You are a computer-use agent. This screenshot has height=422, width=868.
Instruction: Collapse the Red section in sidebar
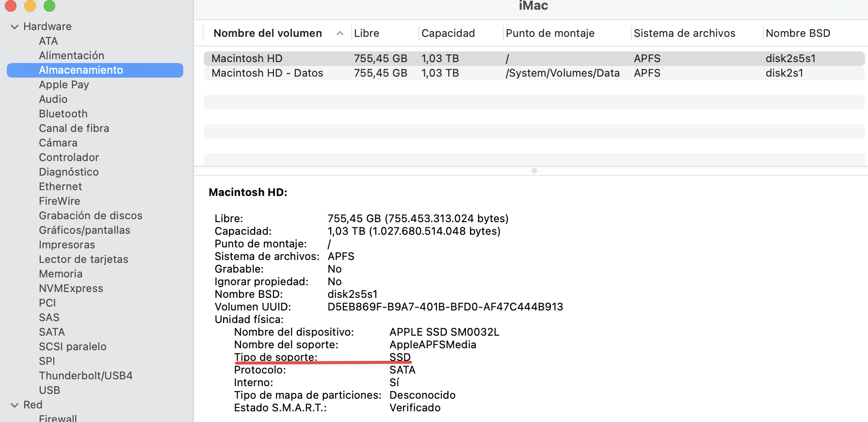[x=15, y=405]
